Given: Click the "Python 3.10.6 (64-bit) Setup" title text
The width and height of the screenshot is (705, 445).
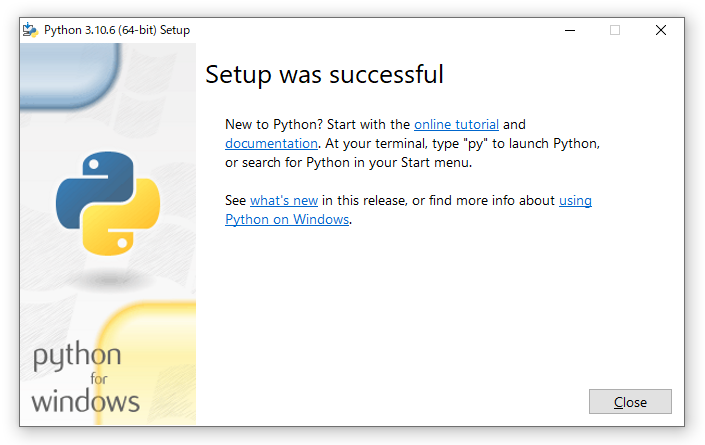Looking at the screenshot, I should tap(117, 30).
